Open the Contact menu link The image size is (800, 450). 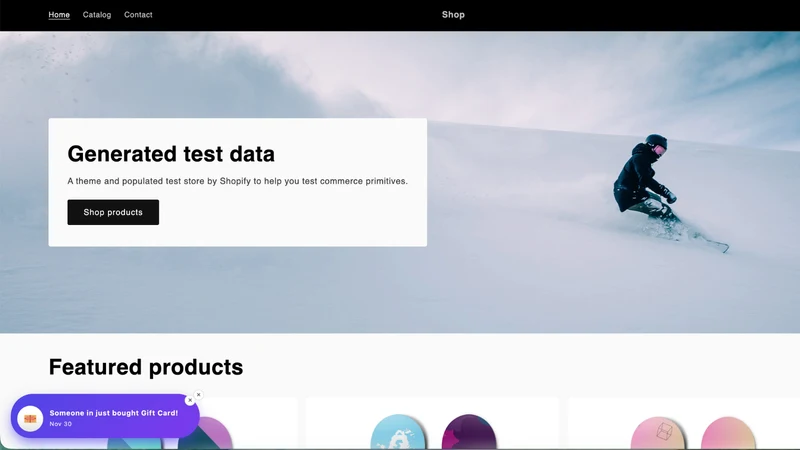(x=138, y=15)
